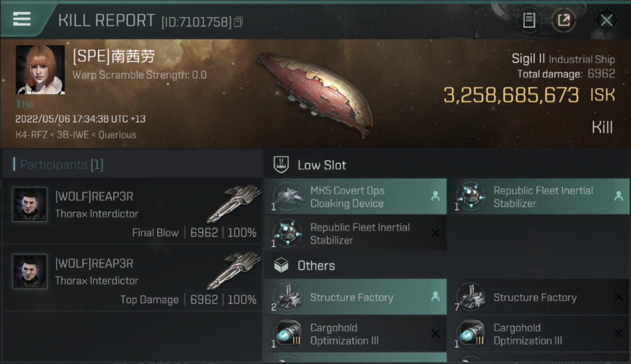Viewport: 631px width, 364px height.
Task: View the victim pilot's portrait
Action: click(x=40, y=70)
